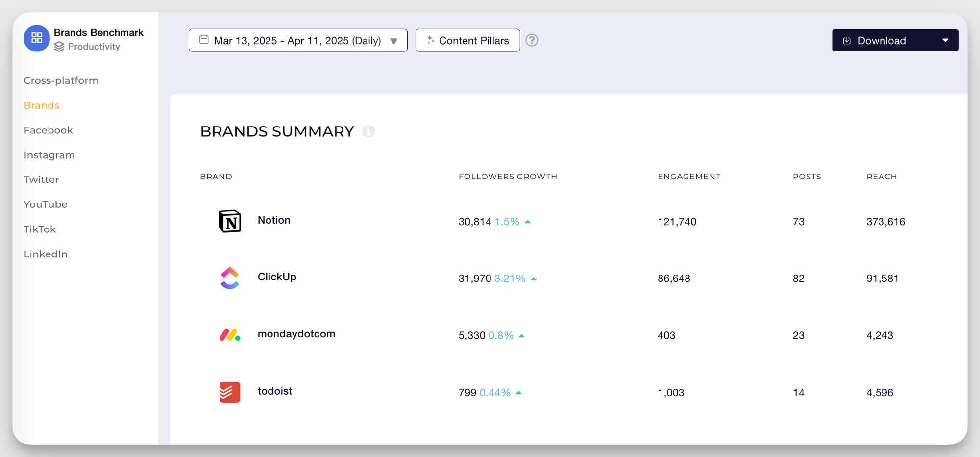Open the todoist brand name
The height and width of the screenshot is (457, 980).
[275, 391]
